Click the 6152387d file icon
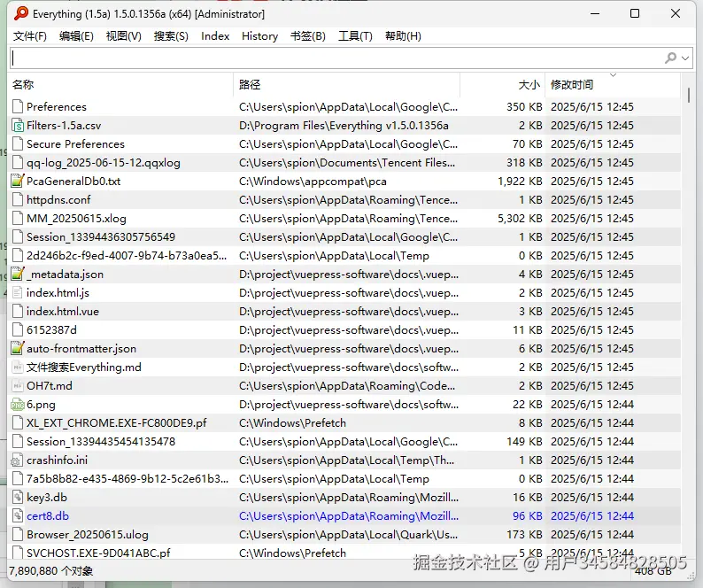Screen dimensions: 703x588 tap(18, 330)
